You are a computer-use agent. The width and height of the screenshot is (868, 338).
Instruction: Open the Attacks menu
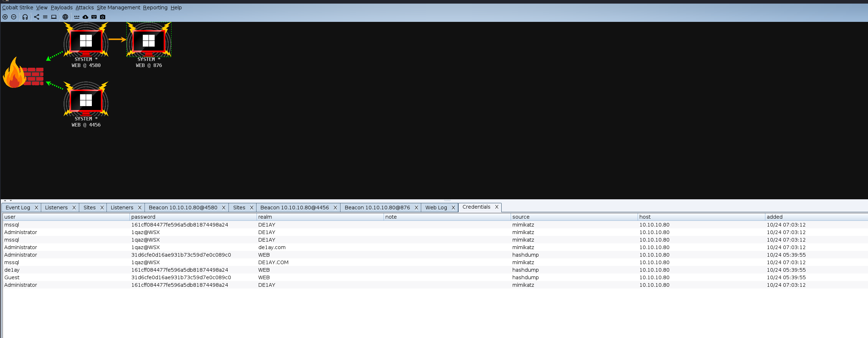point(85,8)
